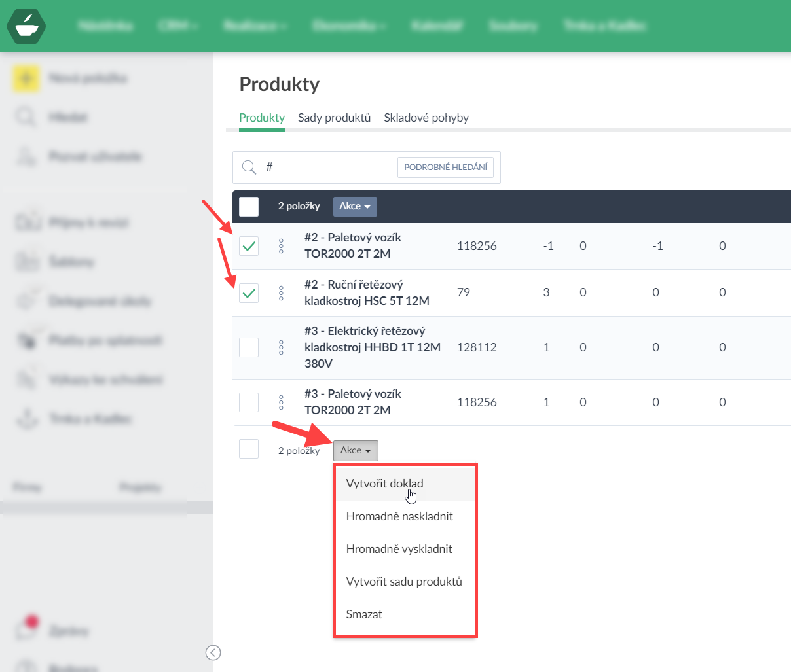The width and height of the screenshot is (791, 672).
Task: Select Hromadně naskladnit menu option
Action: tap(399, 516)
